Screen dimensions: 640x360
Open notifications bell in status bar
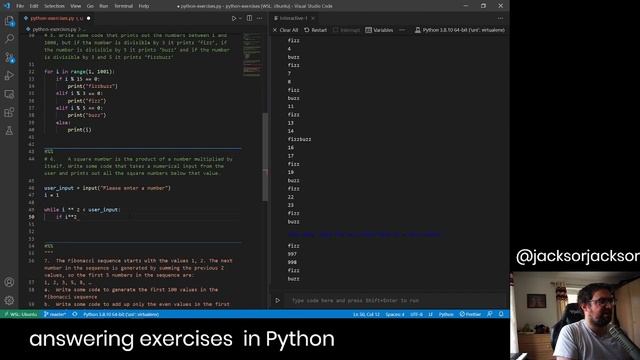point(501,314)
